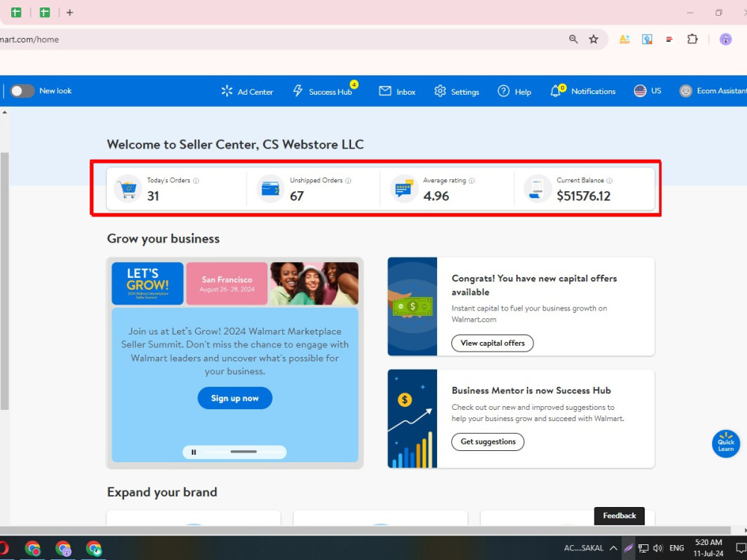This screenshot has height=560, width=747.
Task: Click the Unshipped Orders value 67
Action: 297,196
